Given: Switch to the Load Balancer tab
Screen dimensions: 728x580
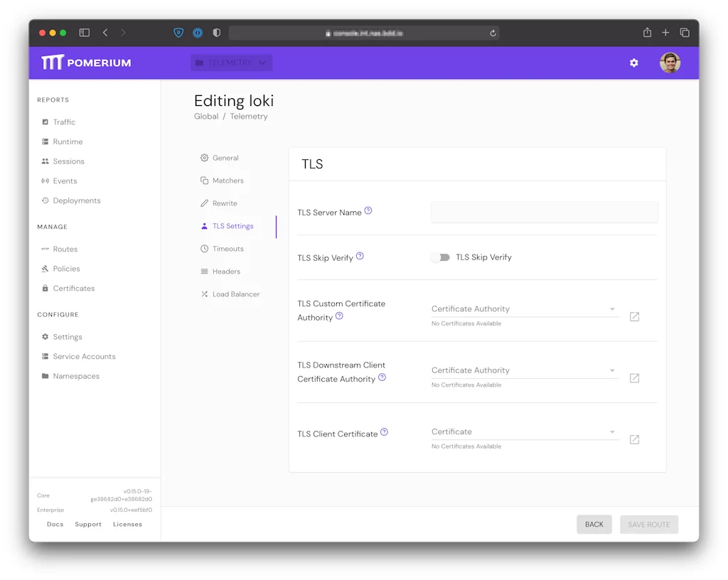Looking at the screenshot, I should 235,294.
